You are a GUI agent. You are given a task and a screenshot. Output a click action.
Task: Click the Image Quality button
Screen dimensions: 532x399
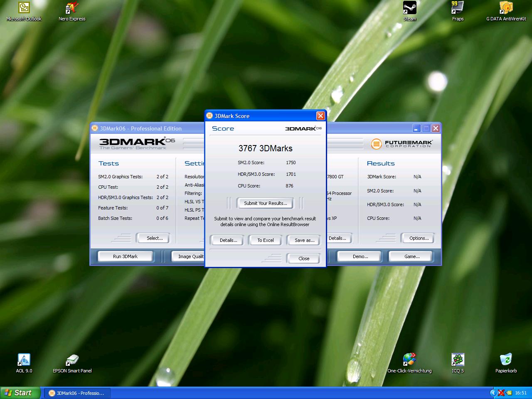[188, 256]
